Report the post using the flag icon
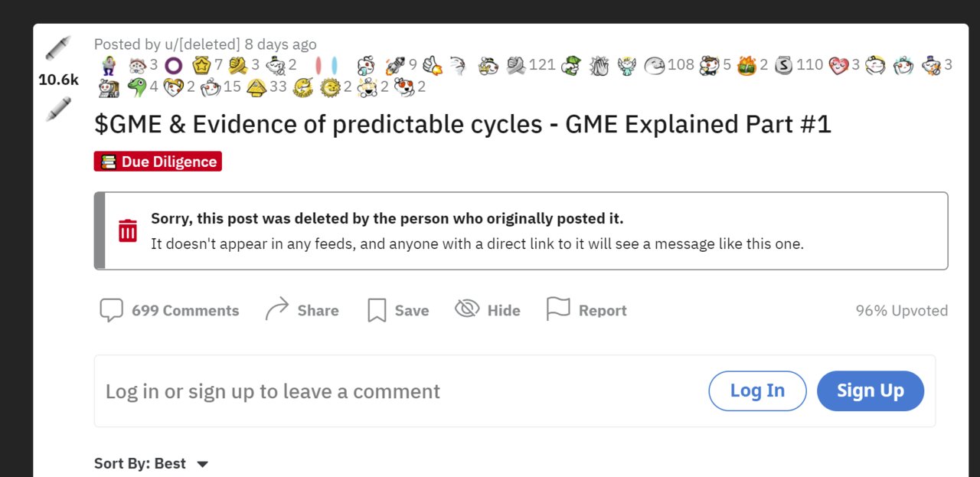This screenshot has width=980, height=477. (558, 309)
